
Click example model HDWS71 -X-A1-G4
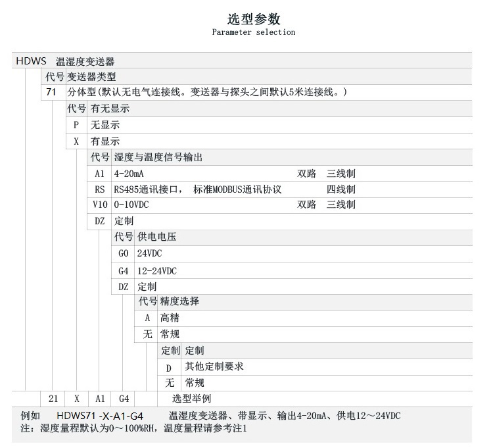pyautogui.click(x=100, y=416)
